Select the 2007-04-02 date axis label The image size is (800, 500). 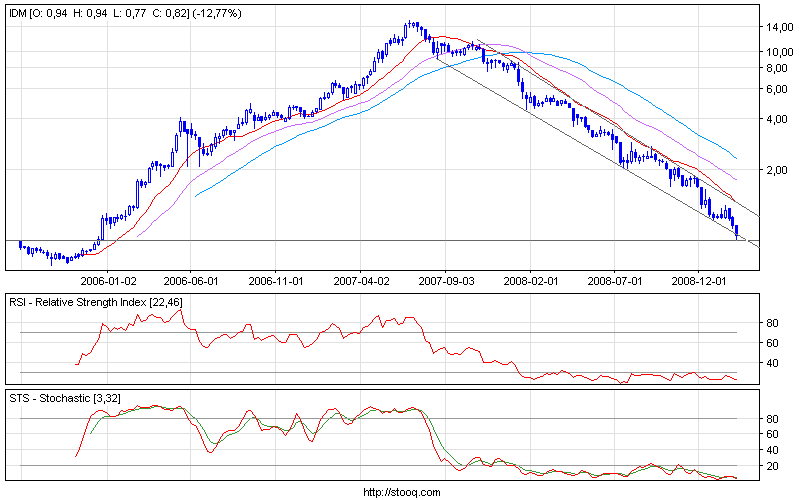361,283
